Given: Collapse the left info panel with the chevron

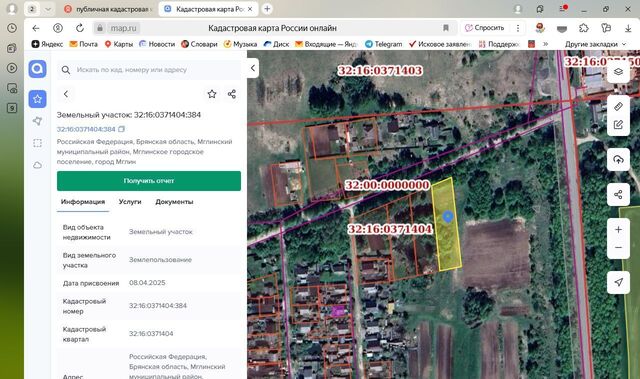Looking at the screenshot, I should click(253, 68).
